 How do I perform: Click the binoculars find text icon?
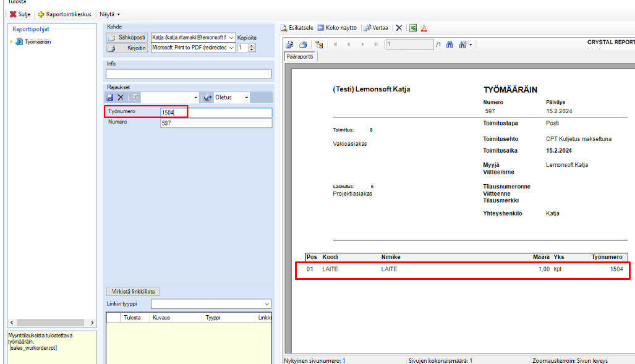450,44
